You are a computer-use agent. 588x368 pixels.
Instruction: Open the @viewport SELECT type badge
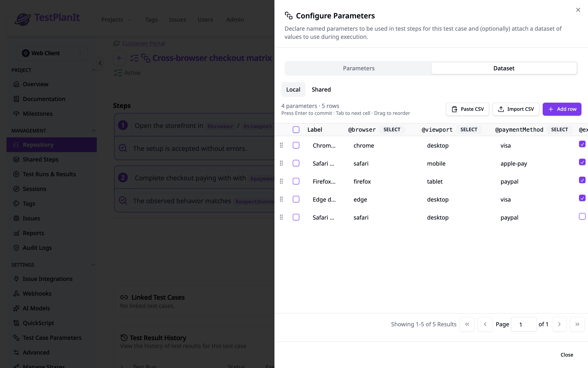(x=469, y=130)
